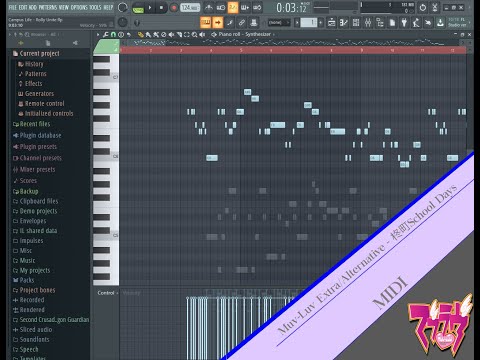The width and height of the screenshot is (480, 360).
Task: Expand the My projects folder
Action: (x=31, y=270)
